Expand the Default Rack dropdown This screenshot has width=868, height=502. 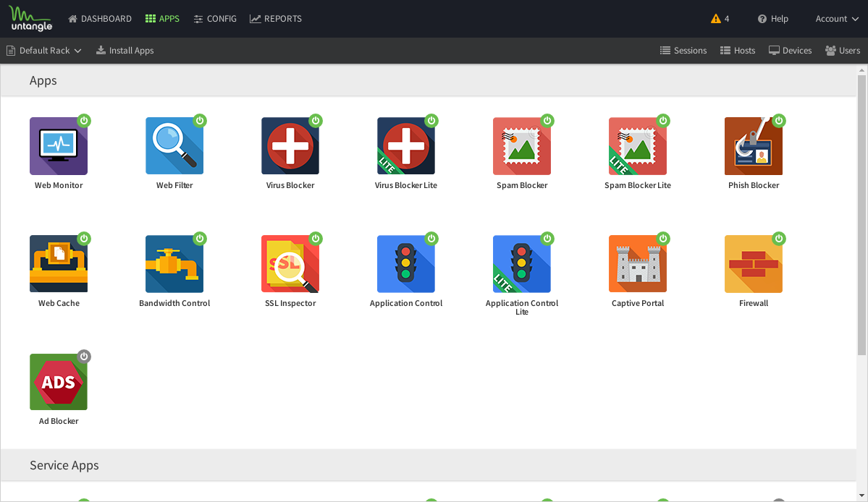pos(44,51)
